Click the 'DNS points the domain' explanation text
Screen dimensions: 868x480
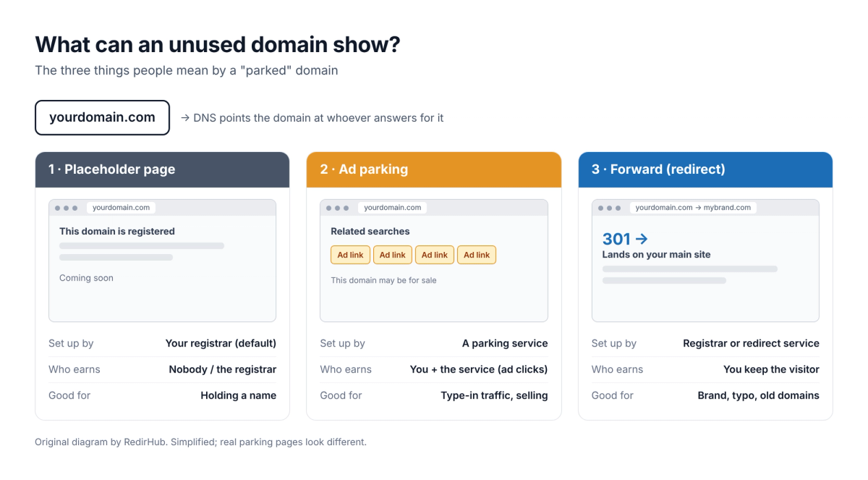pyautogui.click(x=312, y=117)
